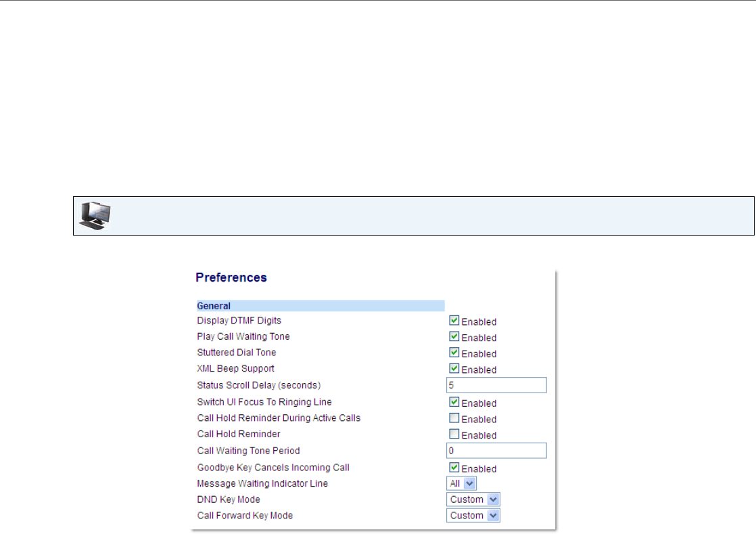Click the 'DND Key Mode' label text
This screenshot has height=534, width=756.
(229, 499)
